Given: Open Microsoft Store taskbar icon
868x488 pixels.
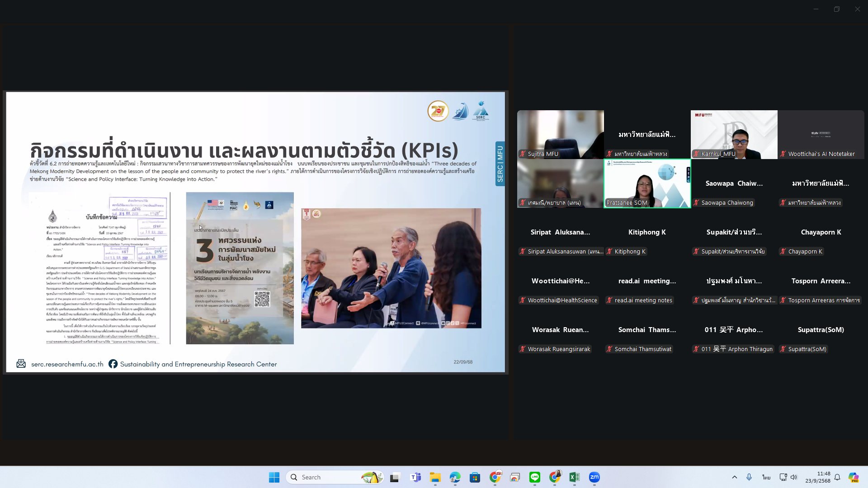Looking at the screenshot, I should tap(475, 477).
